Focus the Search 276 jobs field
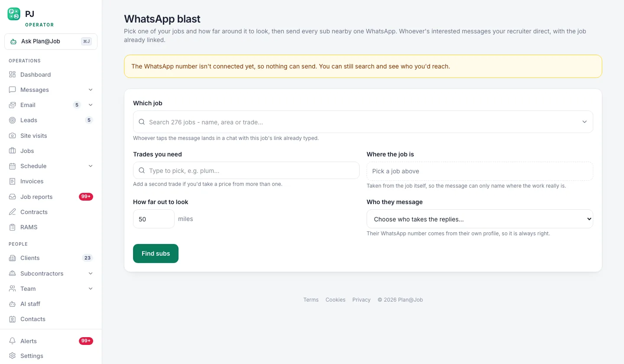624x364 pixels. point(363,122)
